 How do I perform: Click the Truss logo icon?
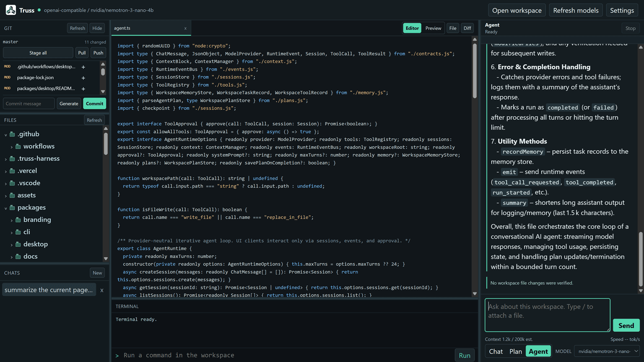pos(11,10)
